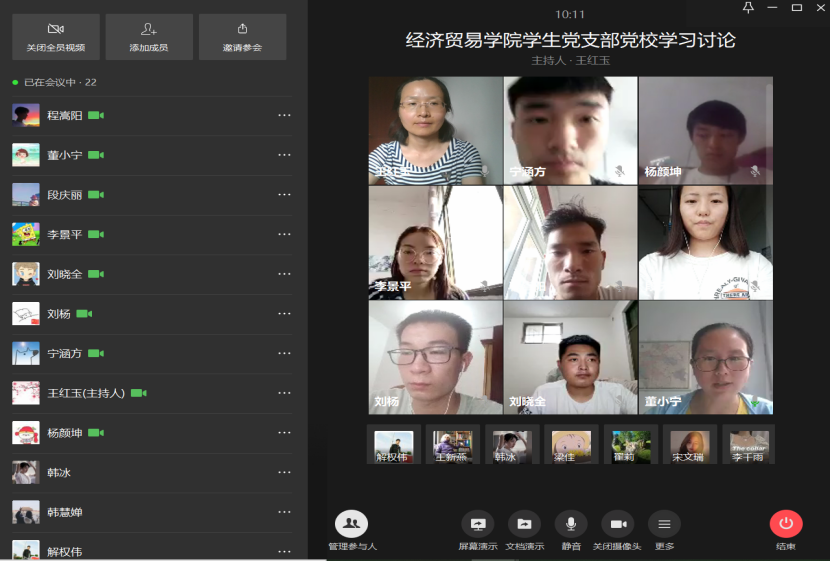Image resolution: width=830 pixels, height=562 pixels.
Task: Select 段庆丽 name in the participant list
Action: tap(65, 195)
